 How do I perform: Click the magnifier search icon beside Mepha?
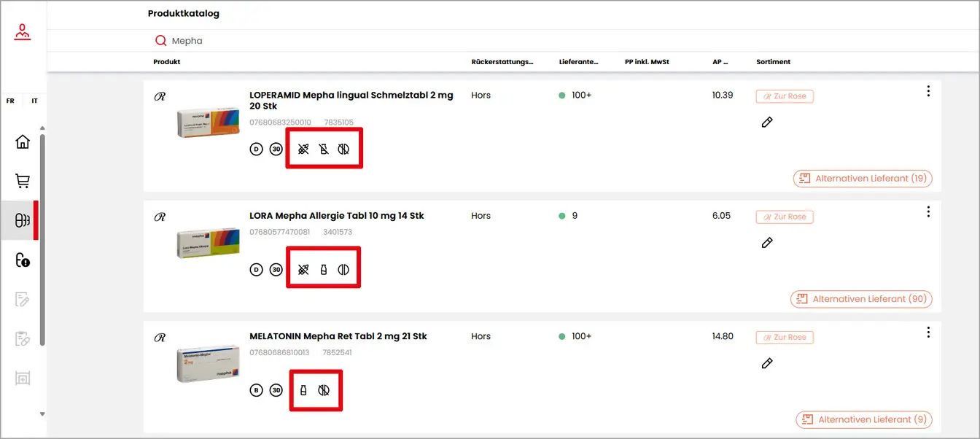pyautogui.click(x=161, y=41)
